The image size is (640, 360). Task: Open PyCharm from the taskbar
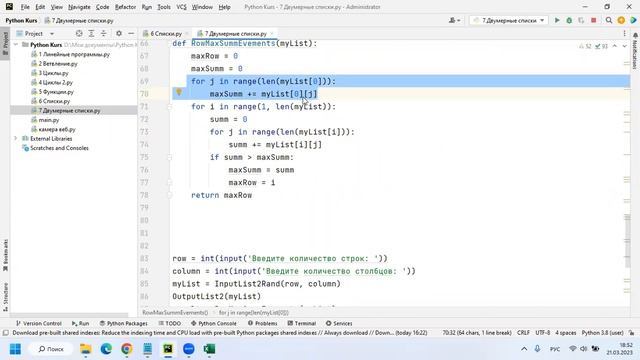[x=168, y=349]
